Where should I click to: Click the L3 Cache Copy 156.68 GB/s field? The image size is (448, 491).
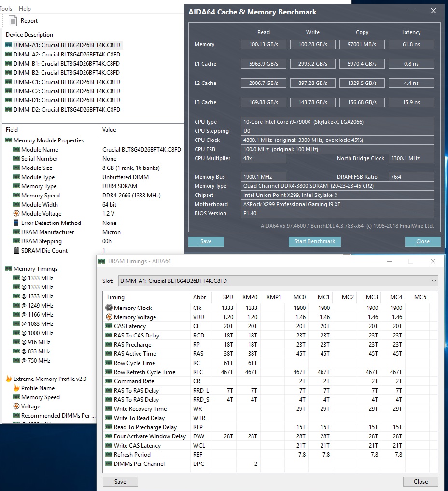362,102
